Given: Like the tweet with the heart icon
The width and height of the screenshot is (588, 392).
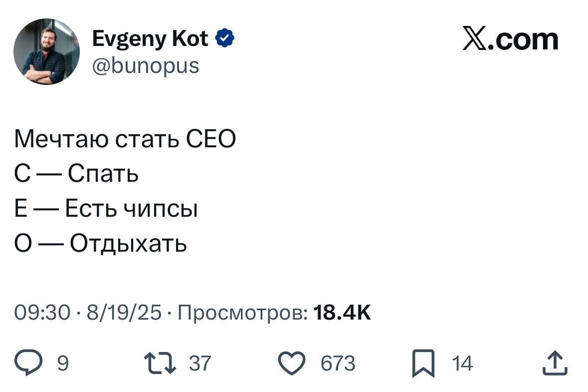Looking at the screenshot, I should (291, 363).
